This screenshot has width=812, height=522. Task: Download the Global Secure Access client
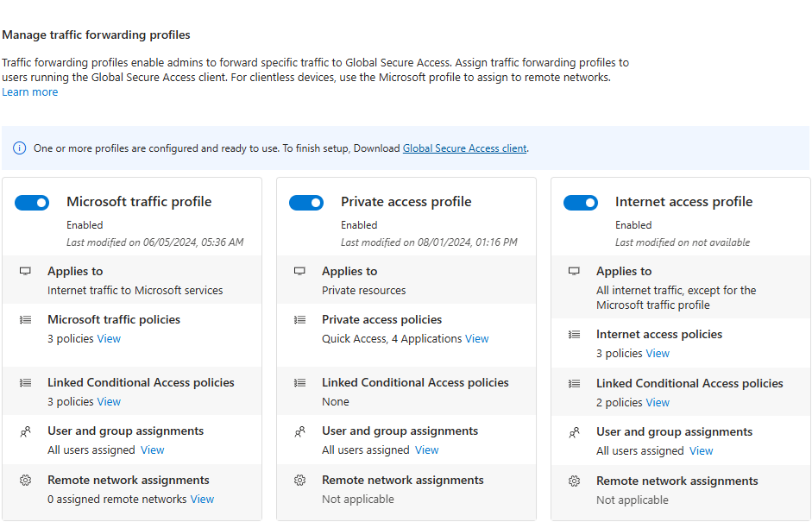coord(464,148)
